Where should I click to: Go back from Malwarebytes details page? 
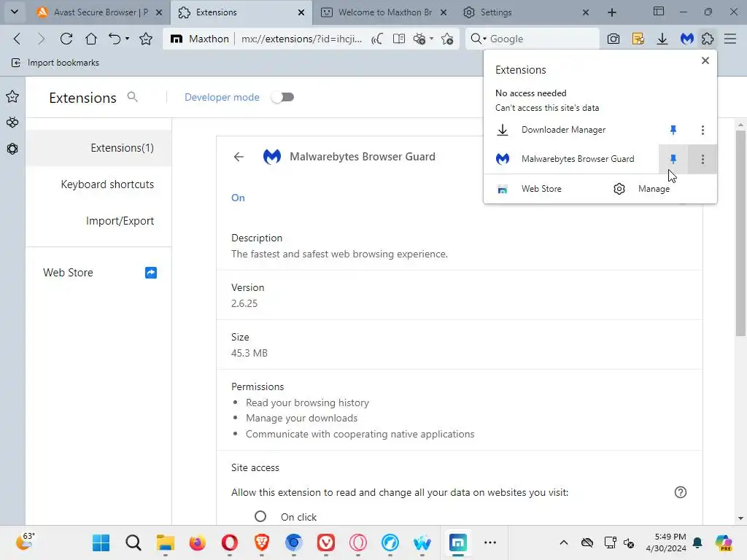point(239,157)
